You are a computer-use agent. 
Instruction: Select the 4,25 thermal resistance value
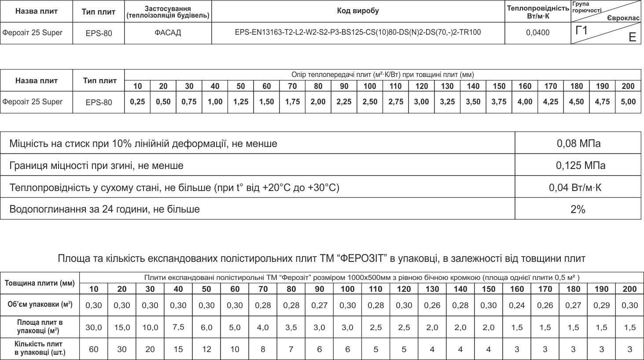(x=551, y=102)
